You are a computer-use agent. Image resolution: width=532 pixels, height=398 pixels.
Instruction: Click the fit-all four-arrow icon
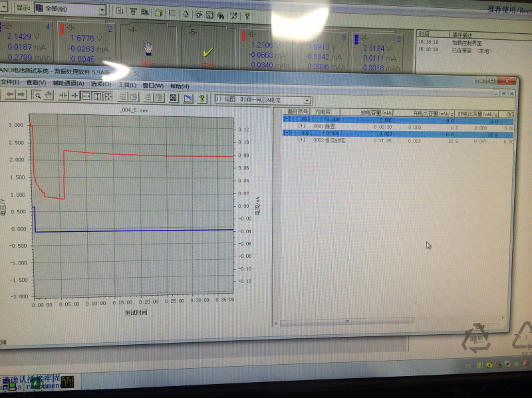(x=108, y=96)
